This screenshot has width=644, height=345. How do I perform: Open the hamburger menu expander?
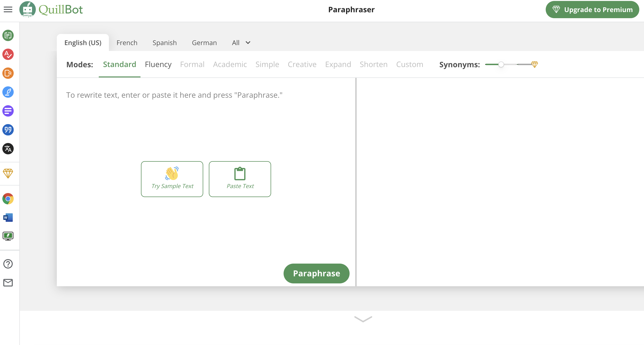8,9
